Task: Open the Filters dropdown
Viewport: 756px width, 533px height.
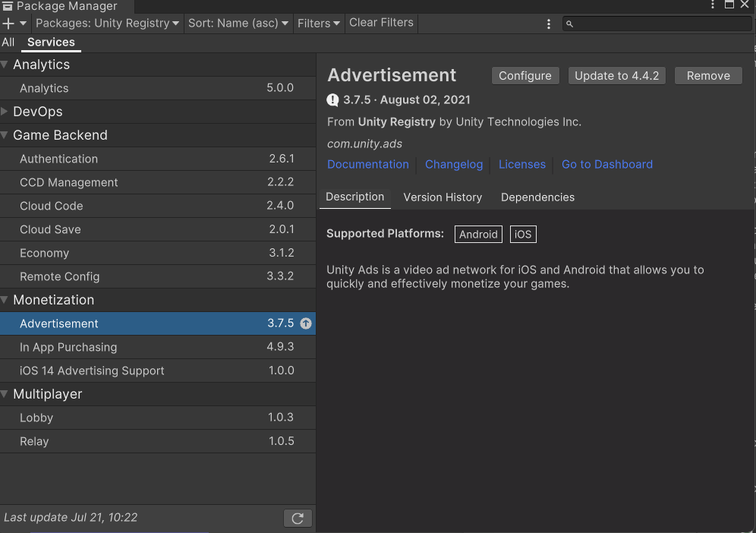Action: click(319, 23)
